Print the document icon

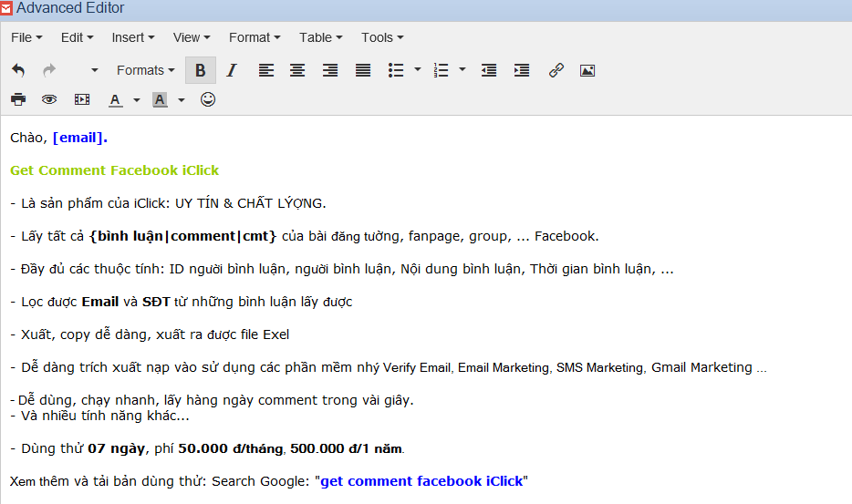tap(18, 99)
